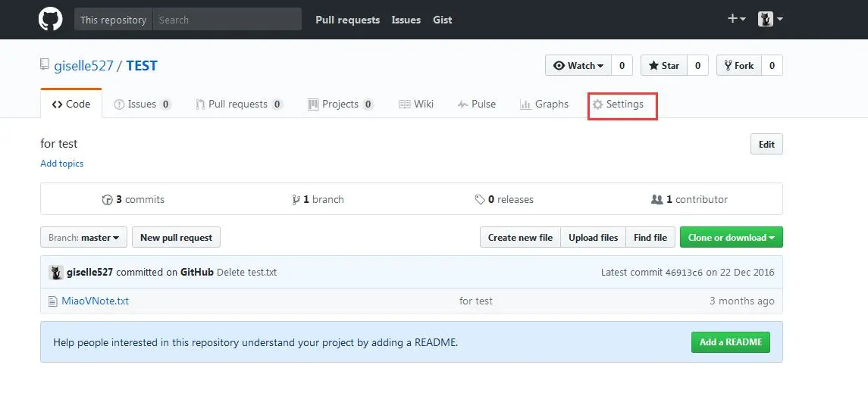Focus the repository Search field
Viewport: 868px width, 393px height.
(227, 20)
